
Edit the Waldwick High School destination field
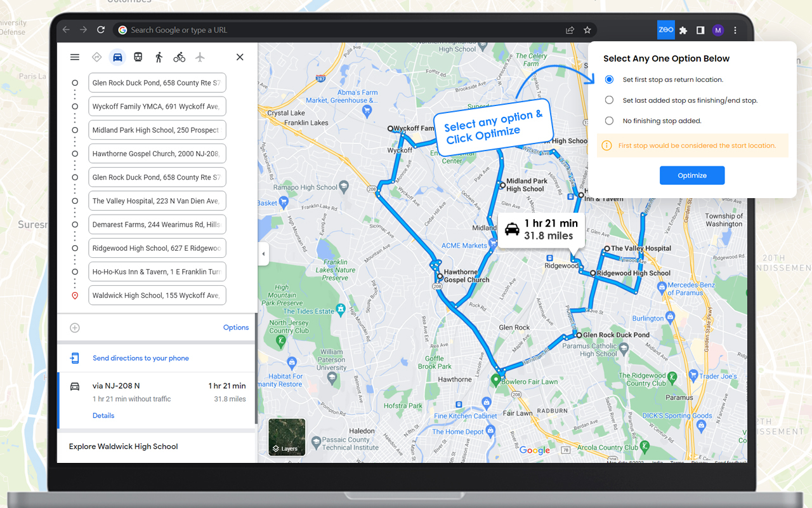coord(157,295)
